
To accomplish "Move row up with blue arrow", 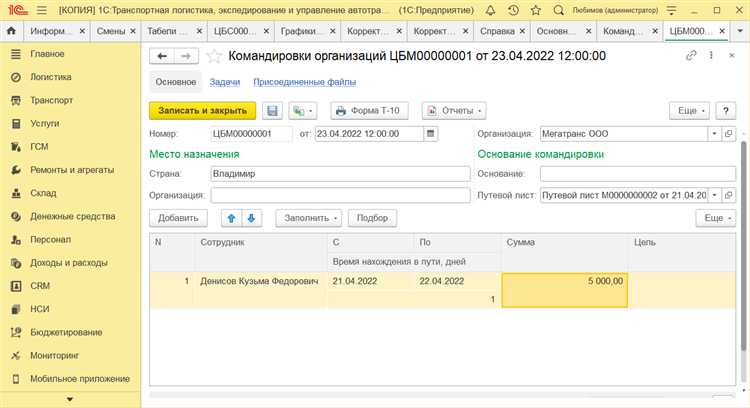I will point(232,218).
